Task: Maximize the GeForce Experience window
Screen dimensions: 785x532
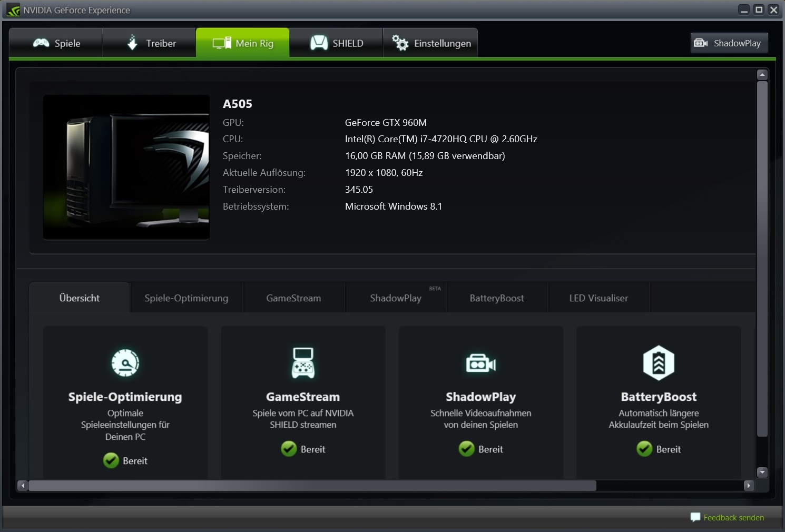Action: click(759, 10)
